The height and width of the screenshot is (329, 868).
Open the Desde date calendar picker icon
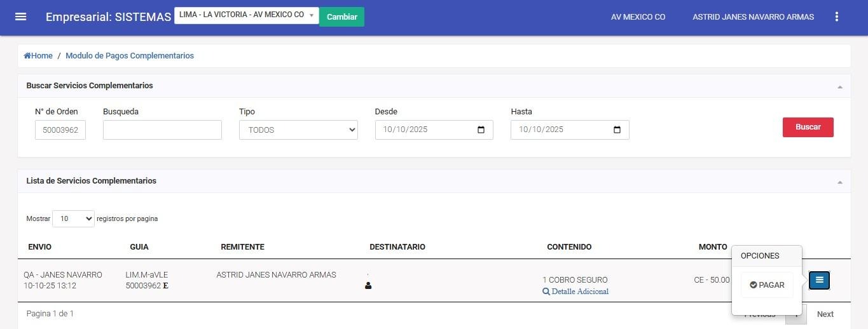click(481, 130)
